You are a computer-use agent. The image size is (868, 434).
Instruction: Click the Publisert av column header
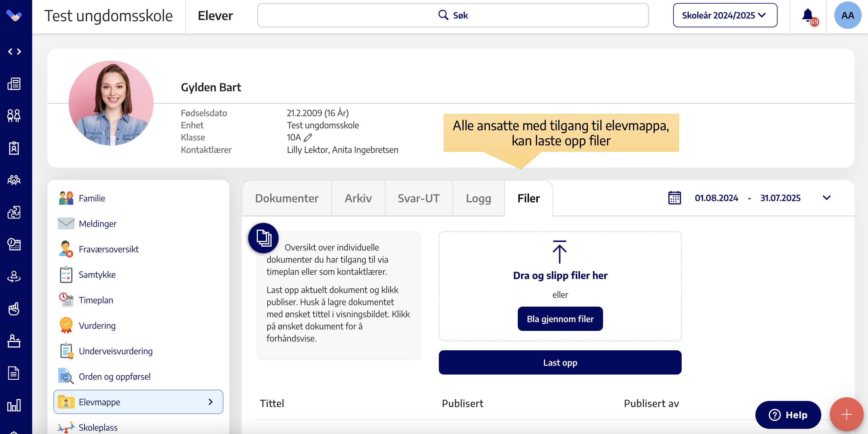pyautogui.click(x=651, y=403)
